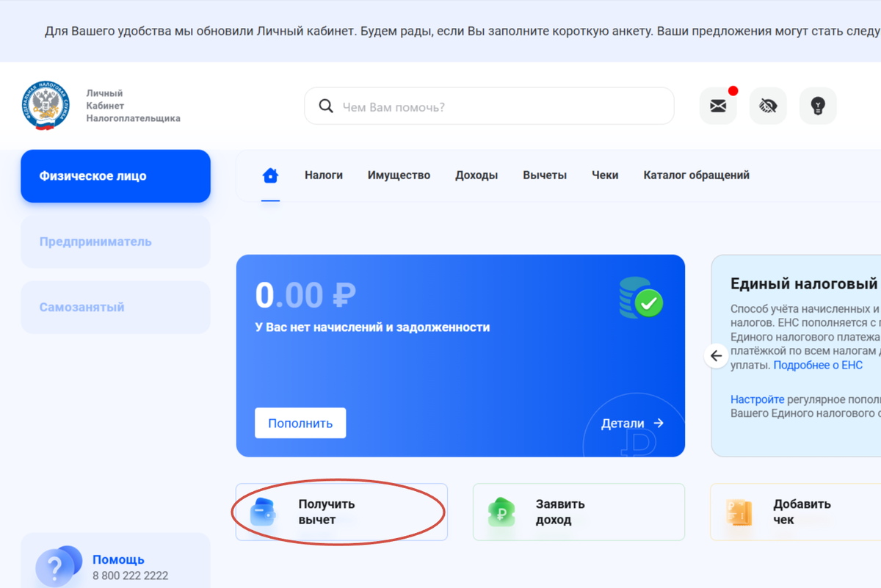Click the Добавить чек card

click(795, 512)
